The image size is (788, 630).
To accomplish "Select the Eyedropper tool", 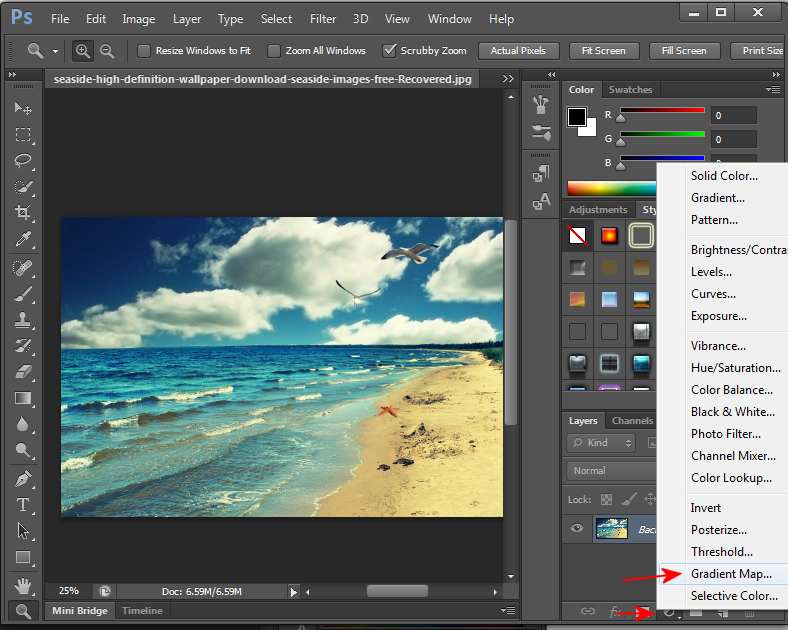I will coord(23,238).
